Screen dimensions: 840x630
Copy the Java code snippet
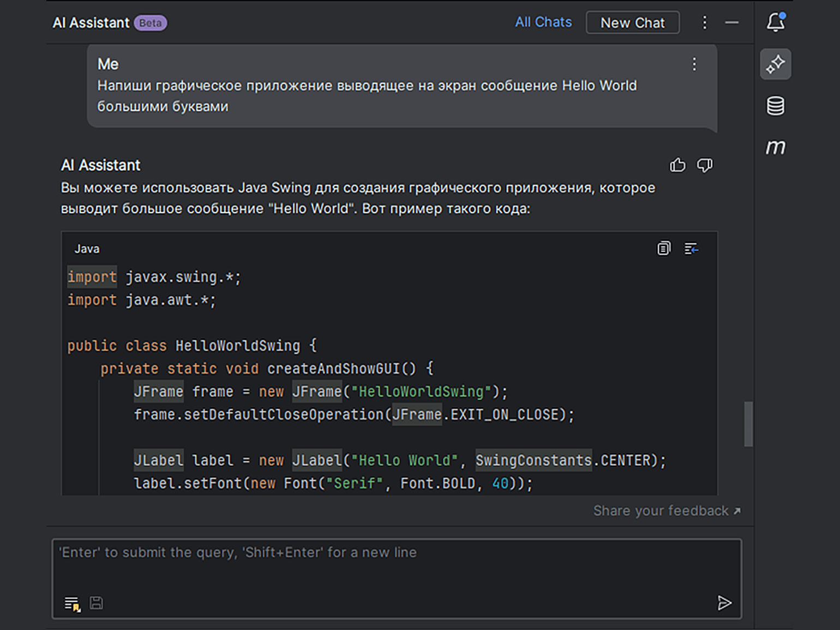[663, 249]
